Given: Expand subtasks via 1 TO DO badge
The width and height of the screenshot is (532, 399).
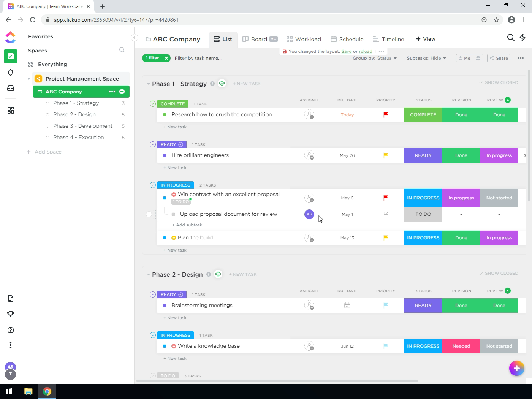Looking at the screenshot, I should 180,202.
